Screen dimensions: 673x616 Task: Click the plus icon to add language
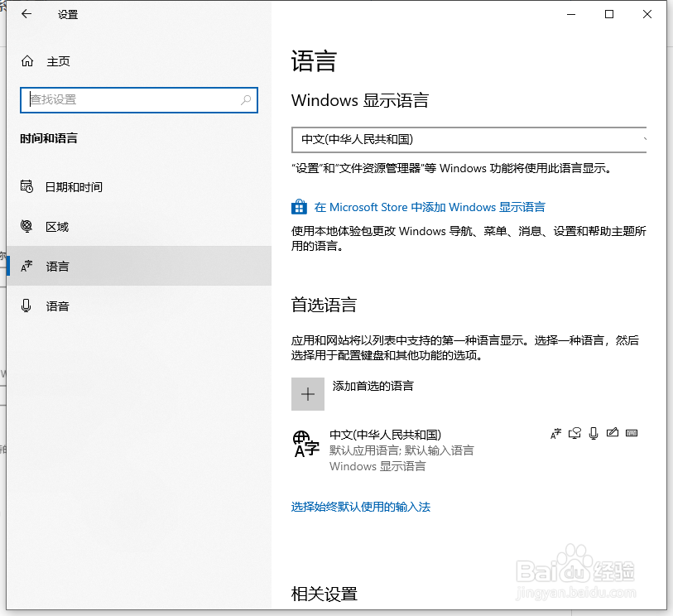point(308,394)
